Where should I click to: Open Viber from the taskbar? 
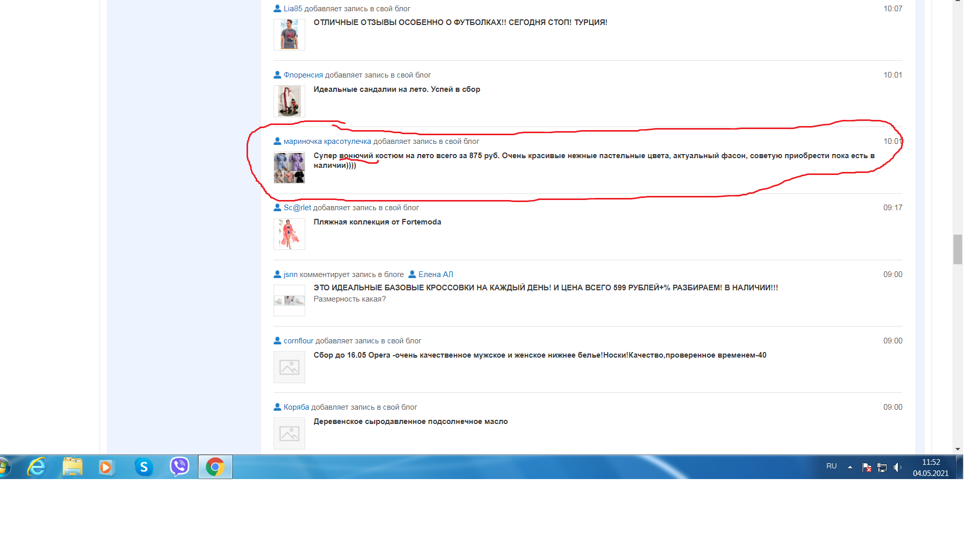click(x=179, y=467)
